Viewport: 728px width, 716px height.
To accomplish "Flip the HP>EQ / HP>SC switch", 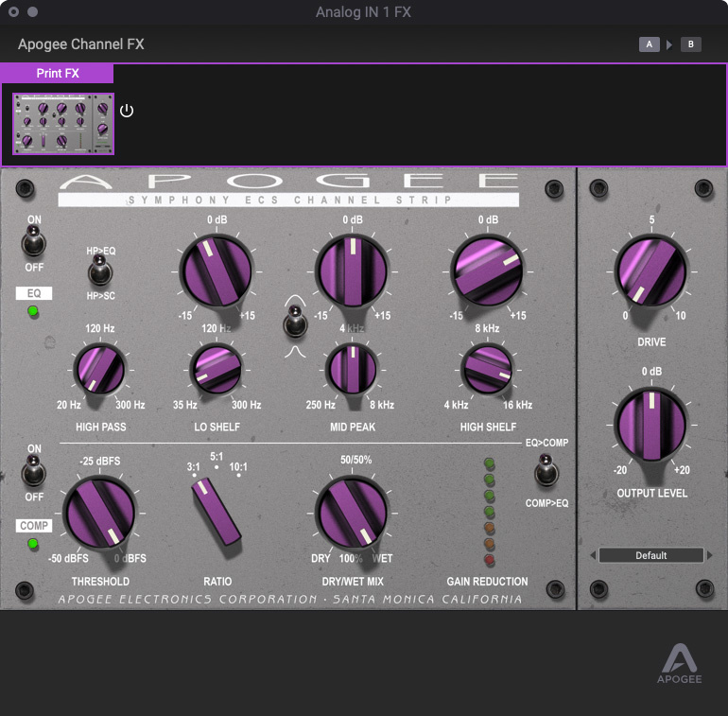I will click(99, 272).
